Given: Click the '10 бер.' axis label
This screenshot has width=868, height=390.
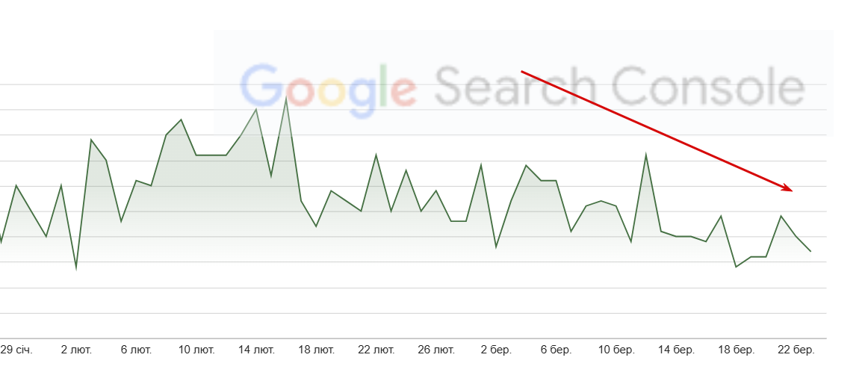Looking at the screenshot, I should [x=616, y=350].
